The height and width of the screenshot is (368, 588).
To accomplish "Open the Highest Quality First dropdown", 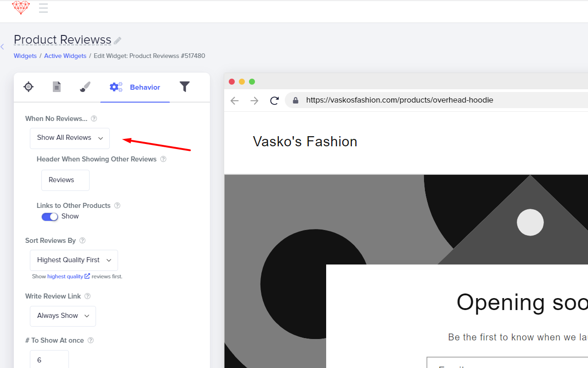I will pyautogui.click(x=74, y=260).
